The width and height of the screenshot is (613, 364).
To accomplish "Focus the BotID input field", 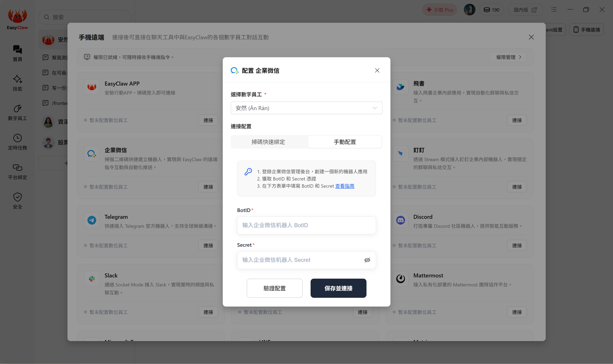I will (x=306, y=225).
